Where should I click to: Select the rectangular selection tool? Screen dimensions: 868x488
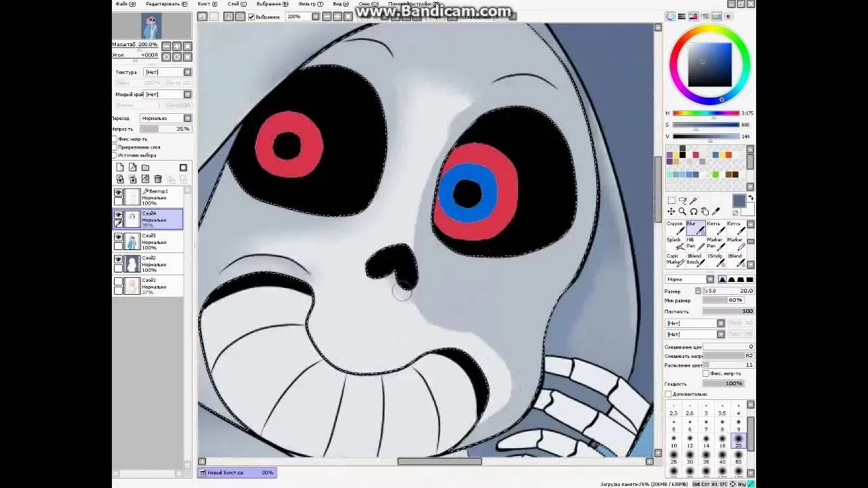671,201
